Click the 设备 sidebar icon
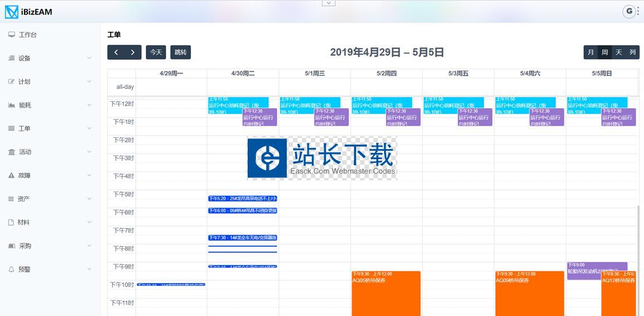644x316 pixels. [x=12, y=58]
